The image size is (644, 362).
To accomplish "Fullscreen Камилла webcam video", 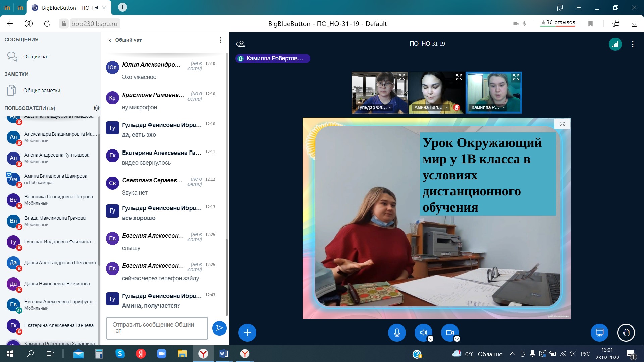I will pyautogui.click(x=516, y=77).
